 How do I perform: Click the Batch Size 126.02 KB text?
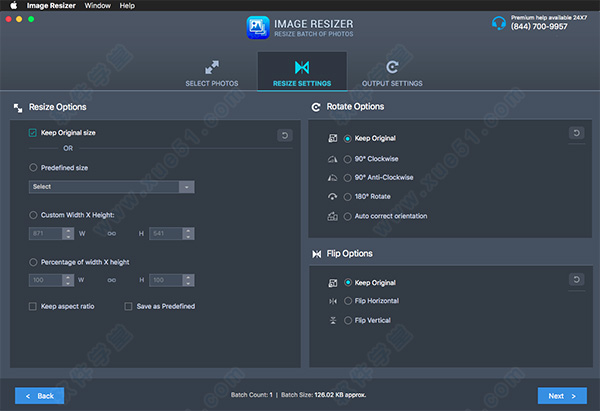click(323, 395)
